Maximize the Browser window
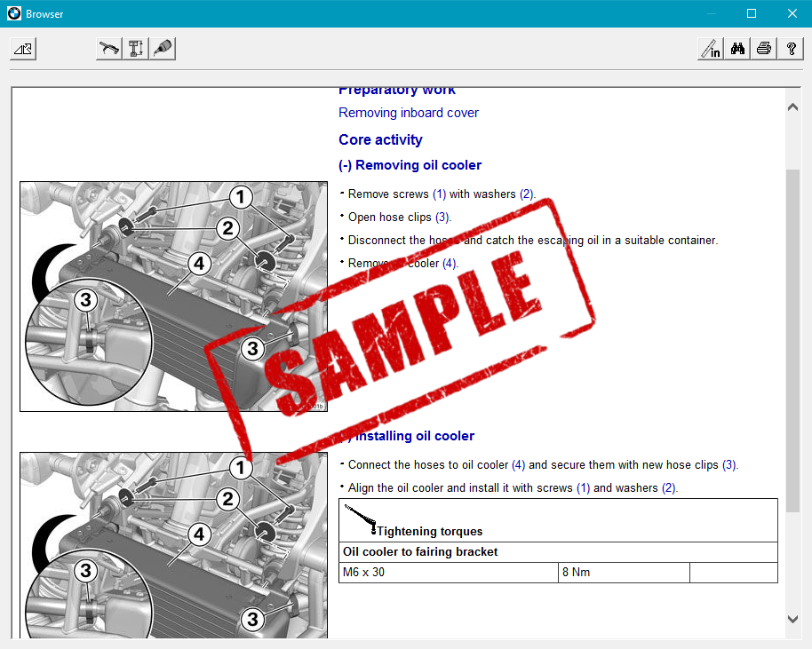812x649 pixels. pos(752,13)
